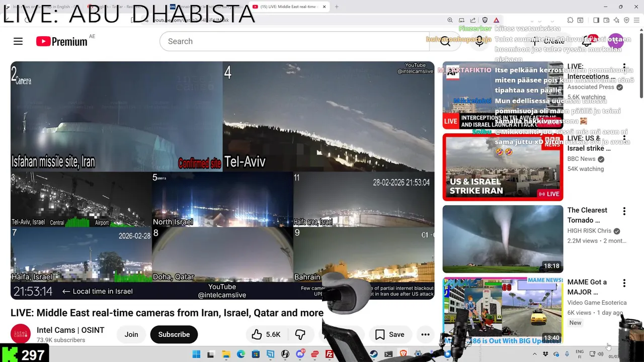The height and width of the screenshot is (362, 644).
Task: Click the search magnifier button
Action: 445,41
